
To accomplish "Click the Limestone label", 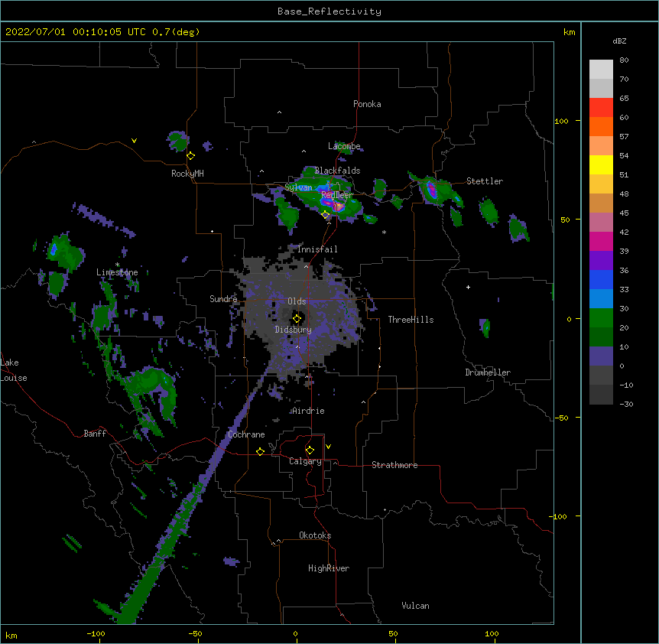I will pos(117,272).
